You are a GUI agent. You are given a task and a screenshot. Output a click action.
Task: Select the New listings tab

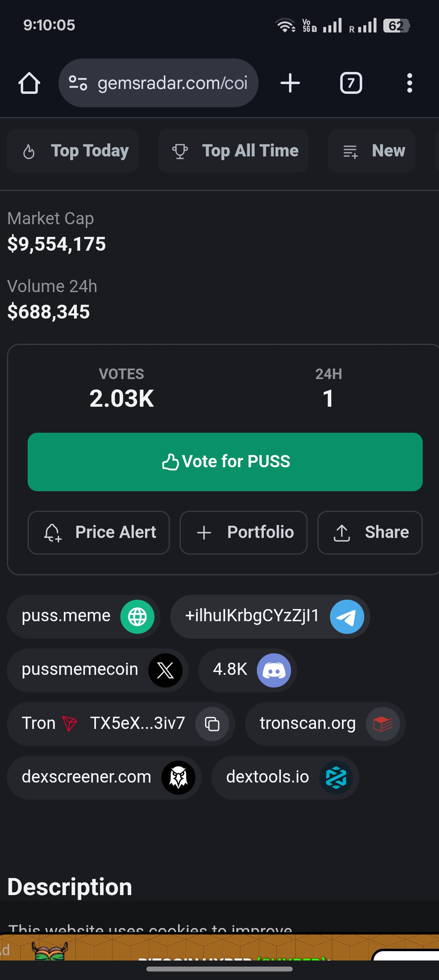tap(372, 151)
